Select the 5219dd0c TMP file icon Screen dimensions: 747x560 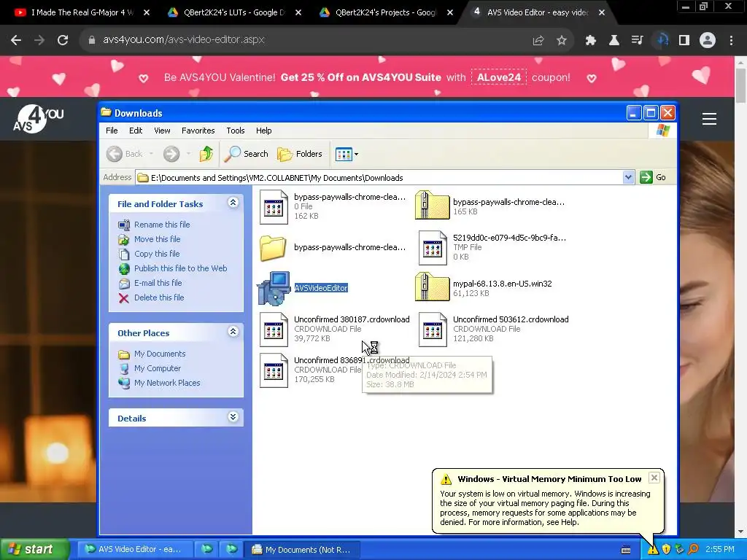(433, 248)
